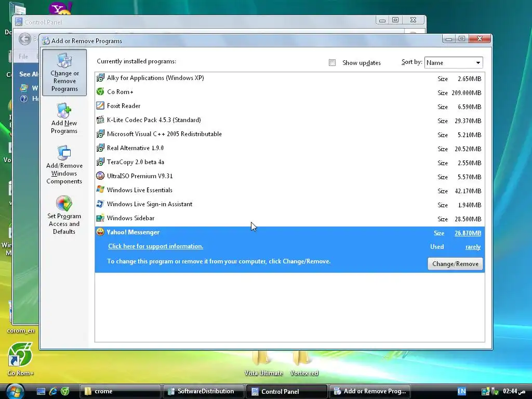Open Add New Programs sidebar icon
This screenshot has height=399, width=532.
(64, 118)
